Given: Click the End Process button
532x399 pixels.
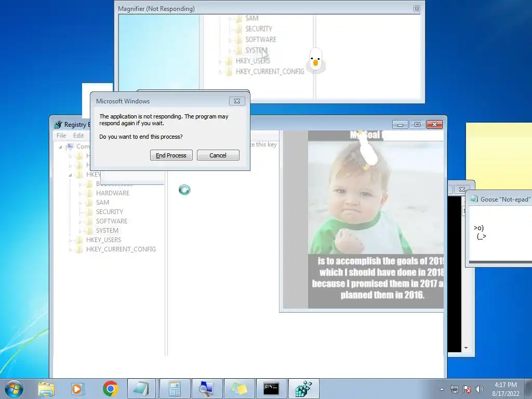Looking at the screenshot, I should (171, 155).
